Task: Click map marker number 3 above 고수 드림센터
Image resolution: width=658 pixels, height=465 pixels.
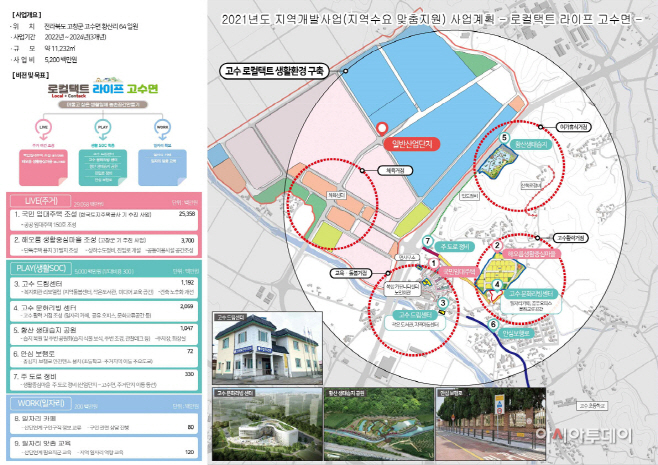Action: point(442,303)
